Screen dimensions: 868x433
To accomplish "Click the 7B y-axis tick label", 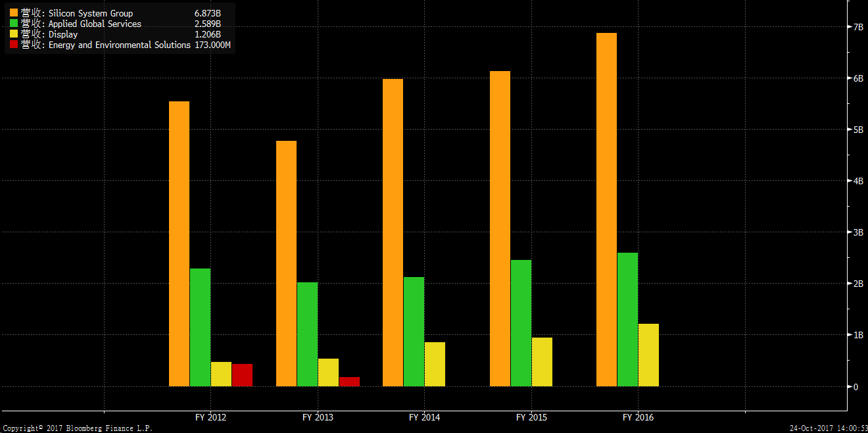I will coord(857,27).
